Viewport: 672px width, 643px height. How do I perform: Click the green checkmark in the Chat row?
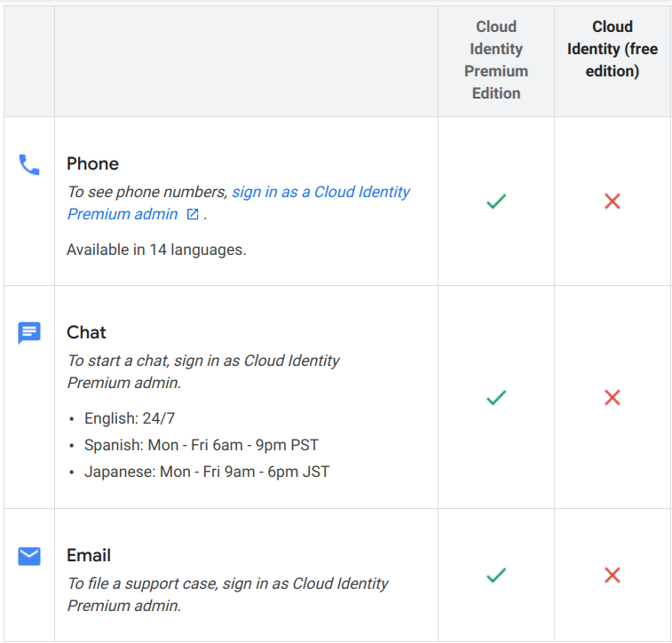(496, 397)
